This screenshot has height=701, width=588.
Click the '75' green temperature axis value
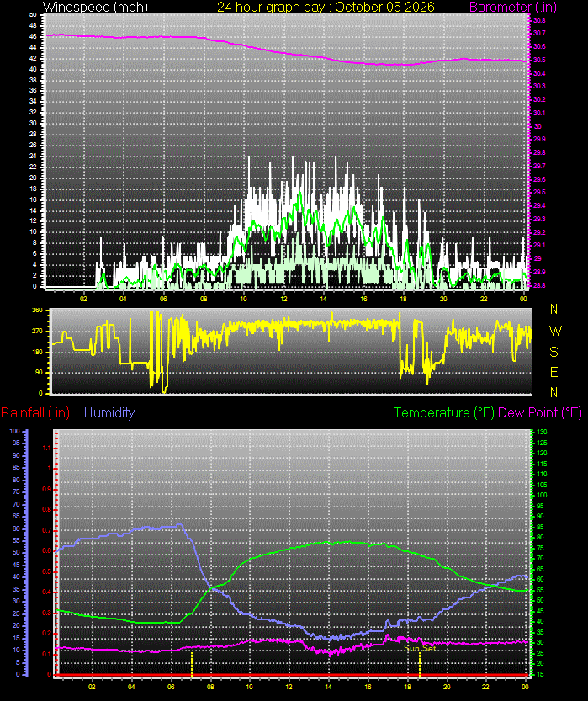click(x=540, y=548)
